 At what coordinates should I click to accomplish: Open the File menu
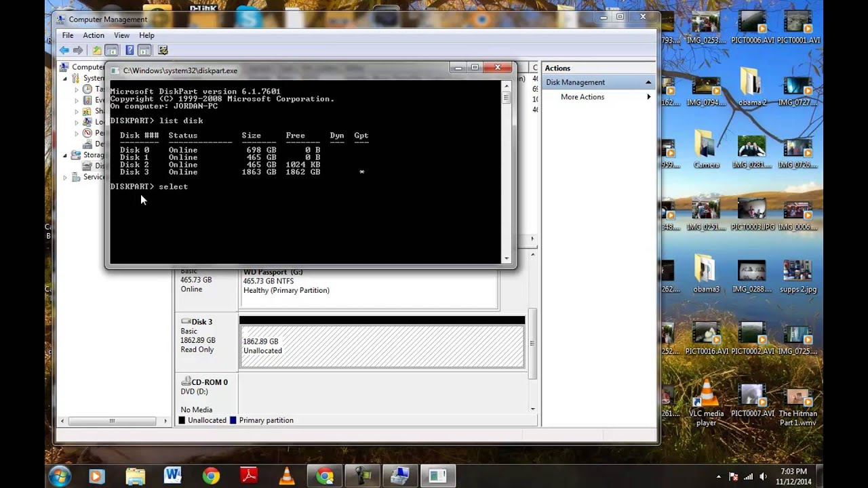[68, 35]
